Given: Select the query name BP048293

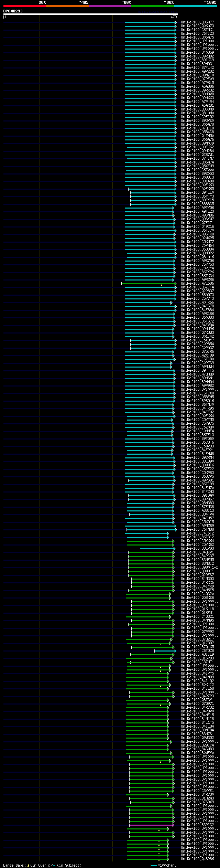Looking at the screenshot, I should coord(13,11).
